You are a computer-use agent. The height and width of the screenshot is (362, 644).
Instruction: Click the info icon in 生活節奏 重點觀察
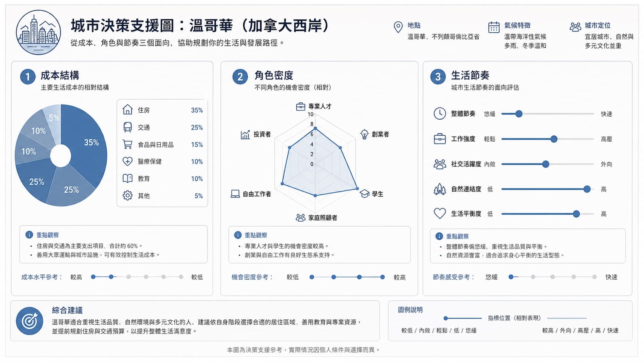(439, 236)
